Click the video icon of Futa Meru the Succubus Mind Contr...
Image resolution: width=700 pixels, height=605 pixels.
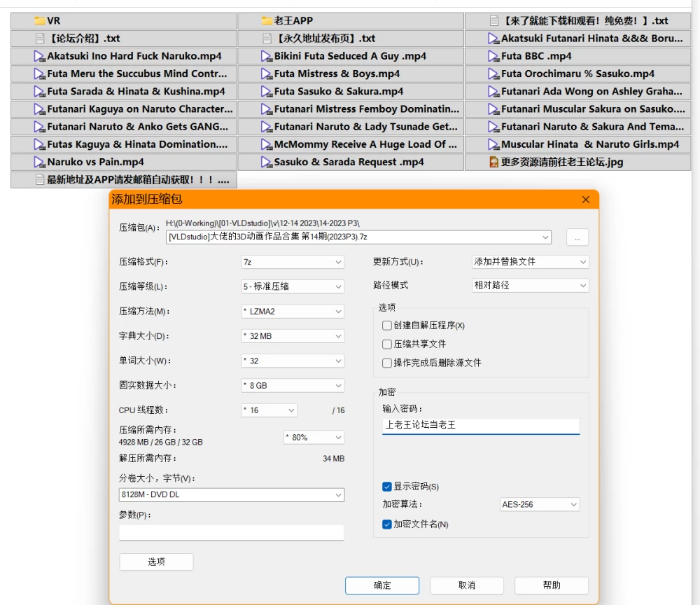[x=40, y=74]
